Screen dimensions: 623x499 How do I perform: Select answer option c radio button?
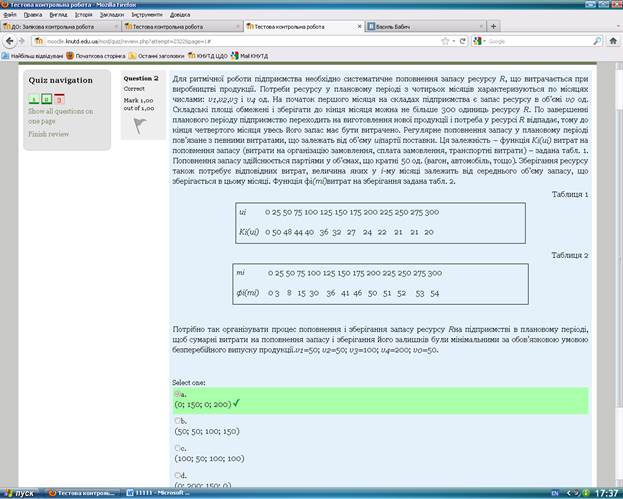click(x=177, y=448)
